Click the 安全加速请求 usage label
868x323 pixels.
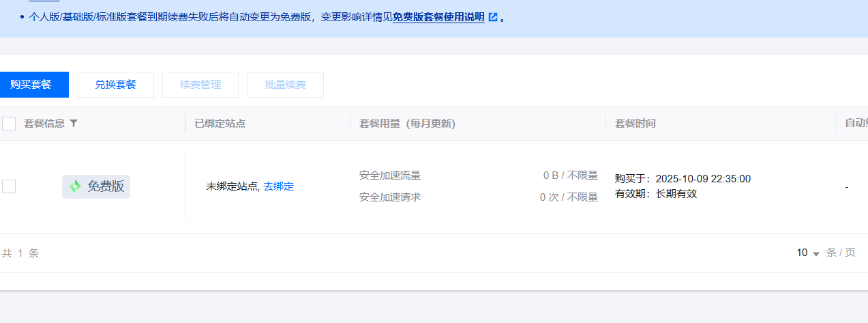coord(390,197)
